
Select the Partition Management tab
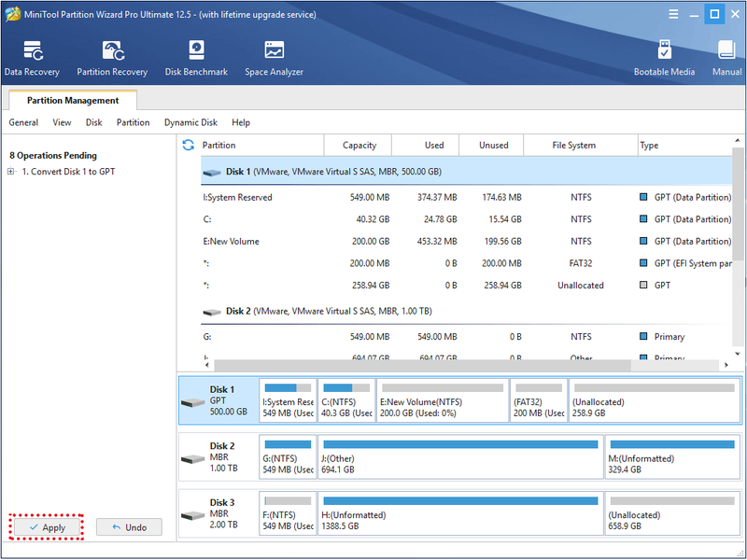click(x=73, y=100)
